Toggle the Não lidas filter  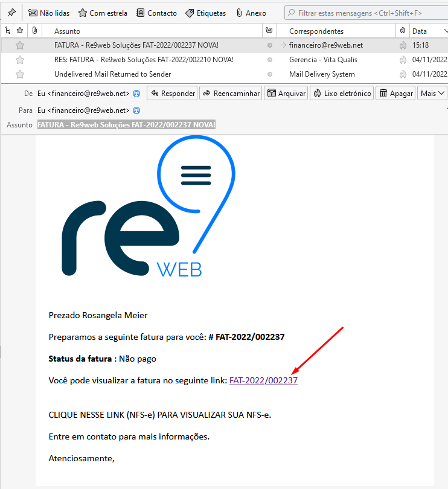coord(49,13)
